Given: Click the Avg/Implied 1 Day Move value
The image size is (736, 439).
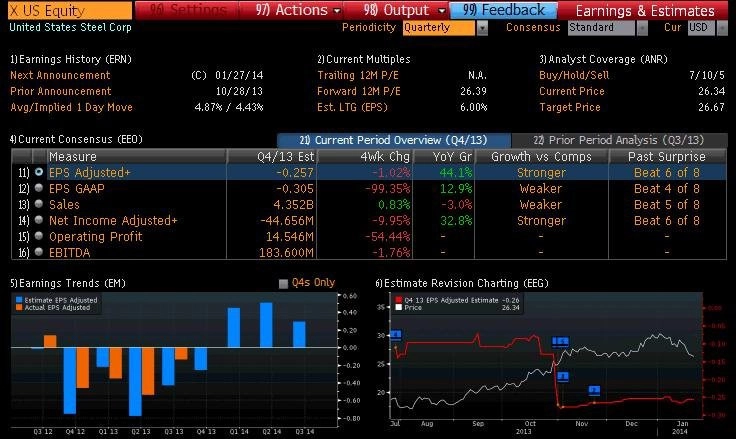Looking at the screenshot, I should click(x=229, y=107).
